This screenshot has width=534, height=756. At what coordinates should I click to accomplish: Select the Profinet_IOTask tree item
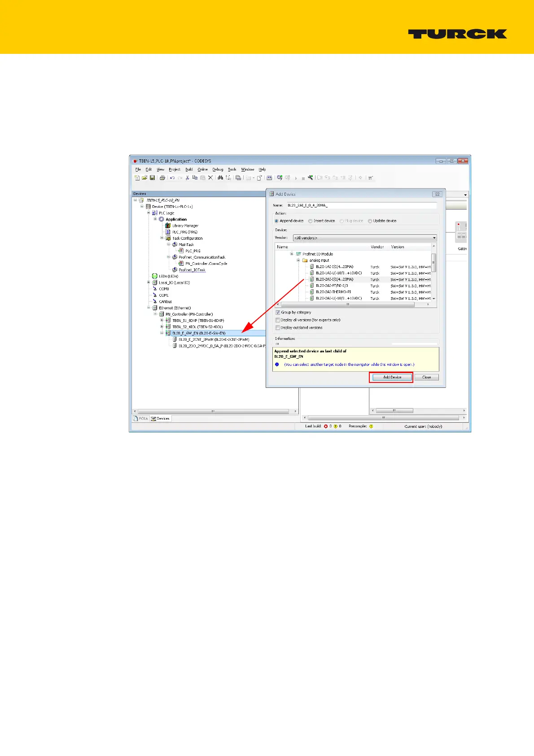tap(192, 270)
